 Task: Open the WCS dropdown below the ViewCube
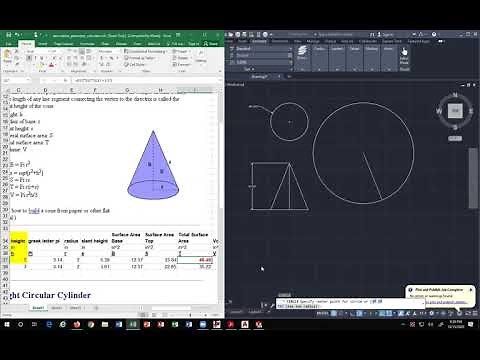coord(455,138)
